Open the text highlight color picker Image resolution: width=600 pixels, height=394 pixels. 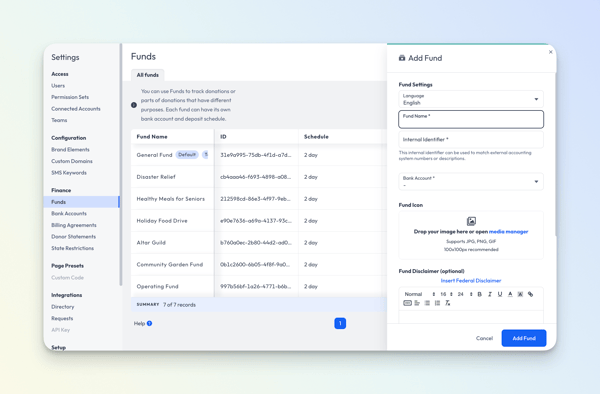click(520, 294)
